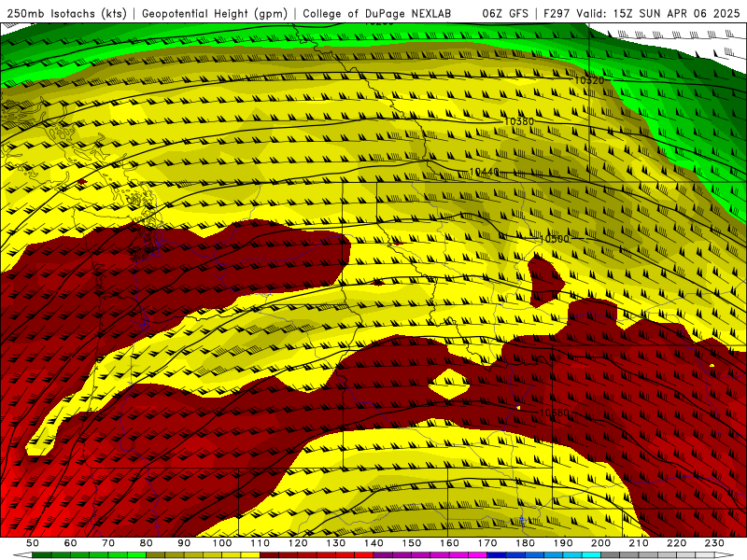Click the olive swatch just after 80
The height and width of the screenshot is (560, 747).
point(155,555)
